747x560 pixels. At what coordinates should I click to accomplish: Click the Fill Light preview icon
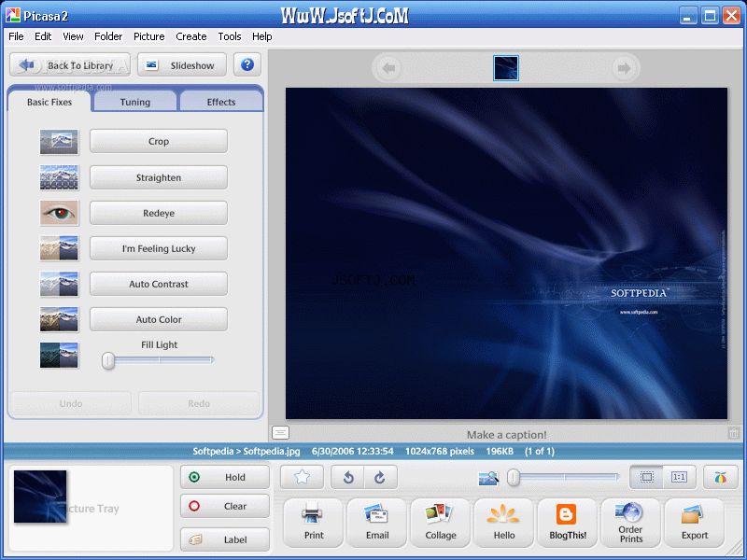pos(59,356)
